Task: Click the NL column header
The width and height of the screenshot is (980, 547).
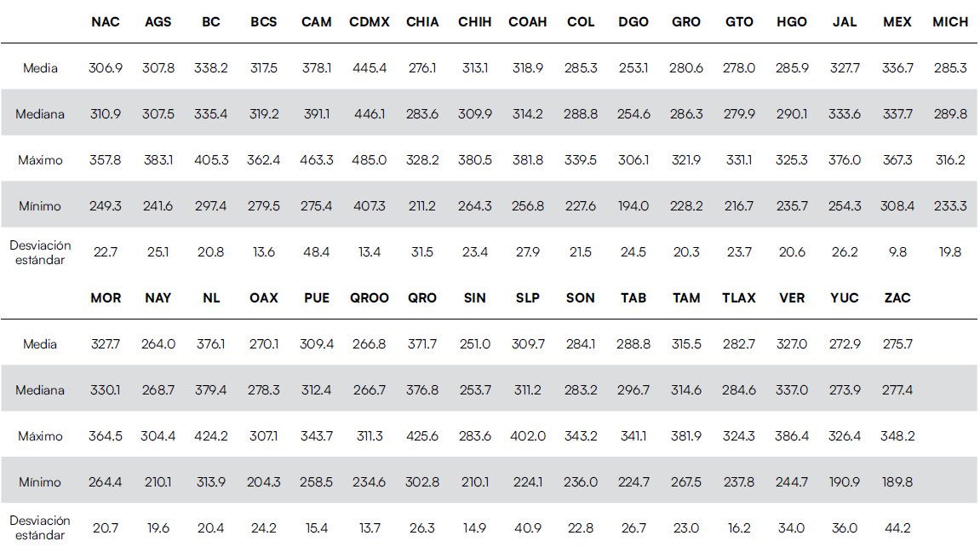Action: pos(211,298)
